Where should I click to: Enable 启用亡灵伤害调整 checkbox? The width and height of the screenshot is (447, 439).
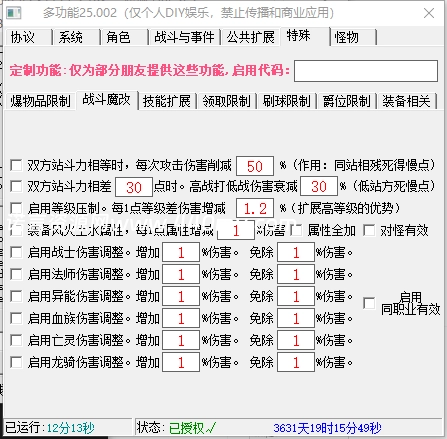point(16,340)
